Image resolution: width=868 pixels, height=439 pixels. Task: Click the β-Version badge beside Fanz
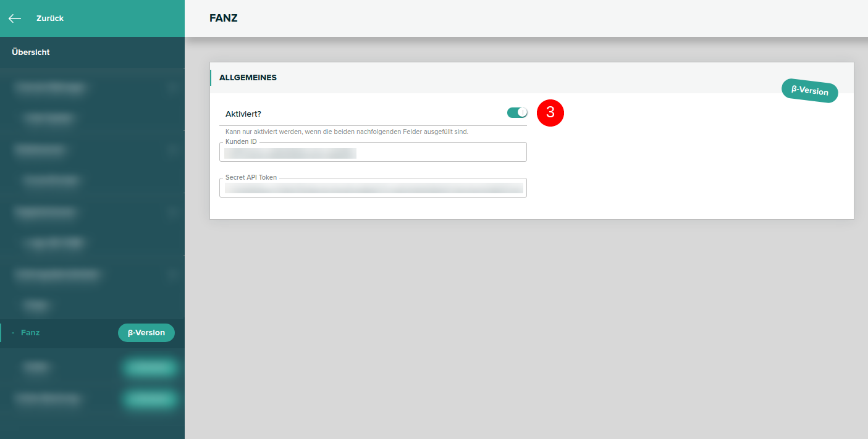pos(146,333)
